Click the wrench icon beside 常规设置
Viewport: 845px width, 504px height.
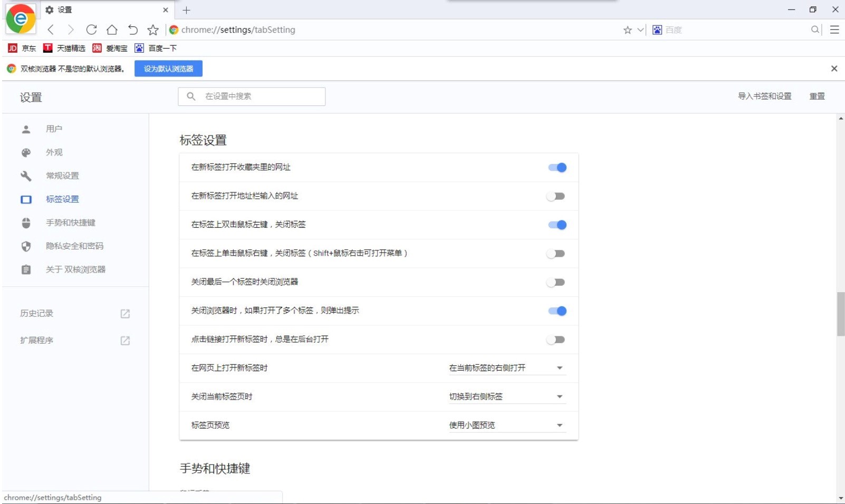[26, 176]
